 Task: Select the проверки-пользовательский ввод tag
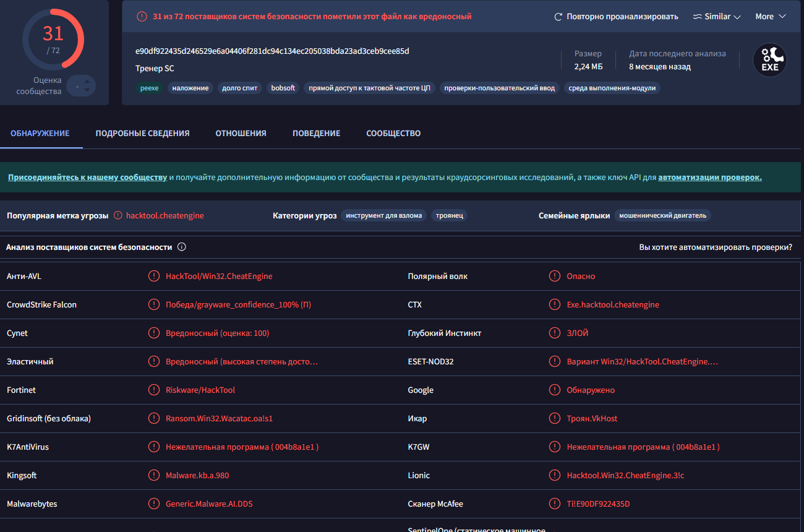click(500, 88)
